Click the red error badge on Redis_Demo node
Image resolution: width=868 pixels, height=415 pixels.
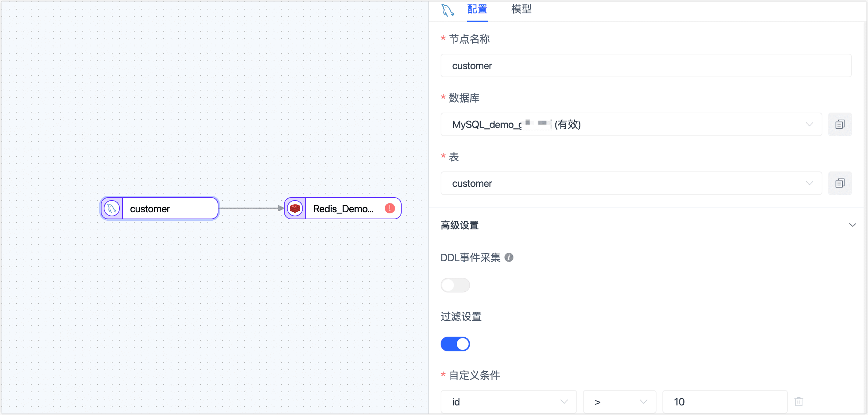[390, 208]
